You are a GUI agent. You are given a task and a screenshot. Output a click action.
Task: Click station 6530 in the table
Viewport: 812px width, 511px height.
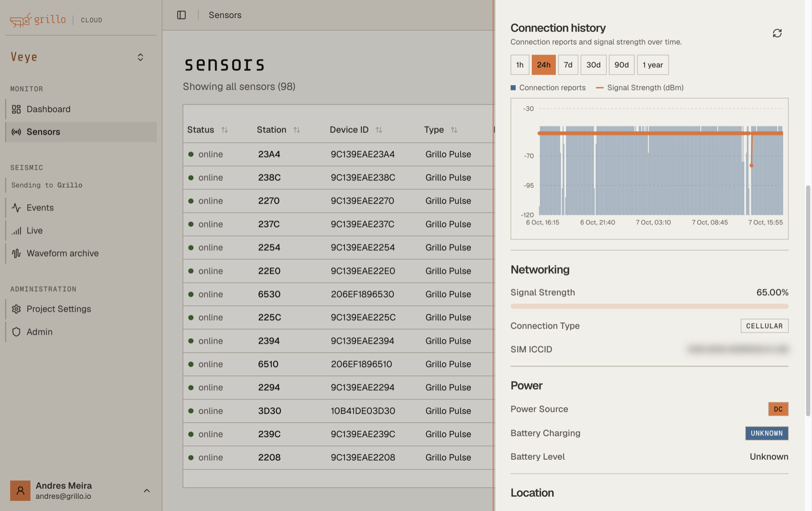click(269, 294)
